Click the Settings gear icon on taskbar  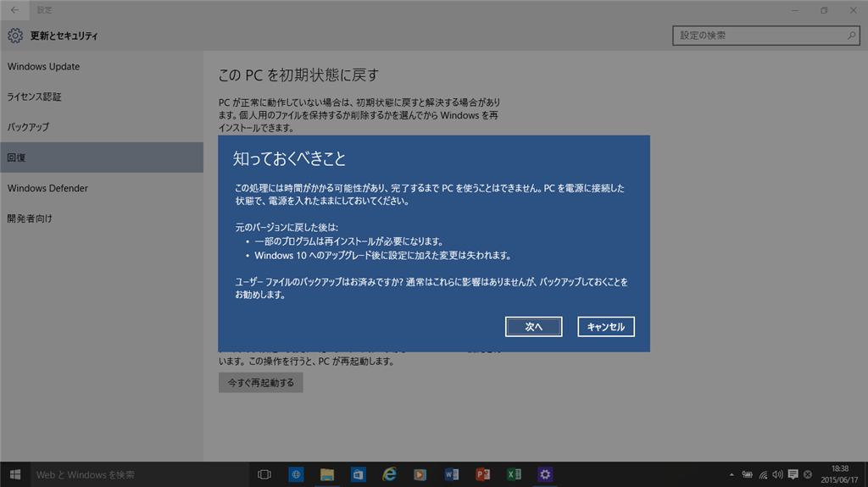click(545, 474)
